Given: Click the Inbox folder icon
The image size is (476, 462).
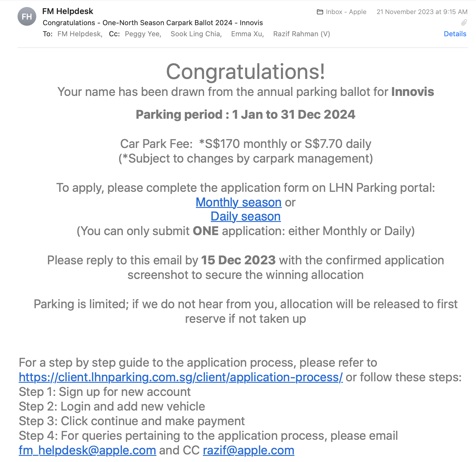Looking at the screenshot, I should 320,12.
